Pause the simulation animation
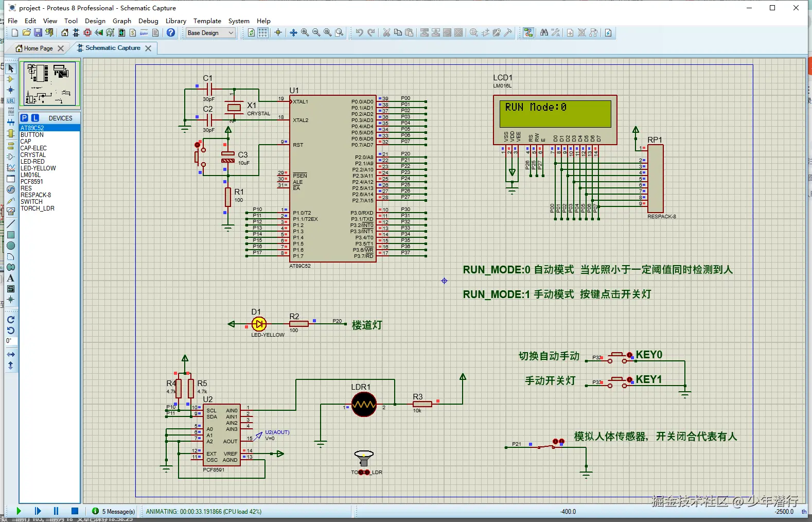The image size is (812, 522). tap(56, 511)
